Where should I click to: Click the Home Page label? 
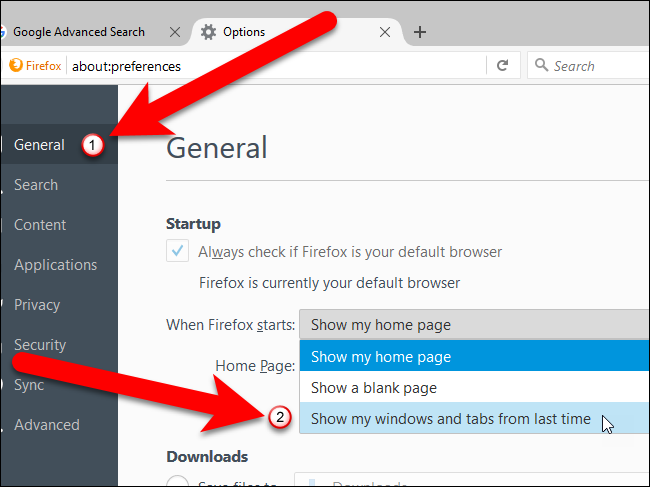click(x=255, y=366)
